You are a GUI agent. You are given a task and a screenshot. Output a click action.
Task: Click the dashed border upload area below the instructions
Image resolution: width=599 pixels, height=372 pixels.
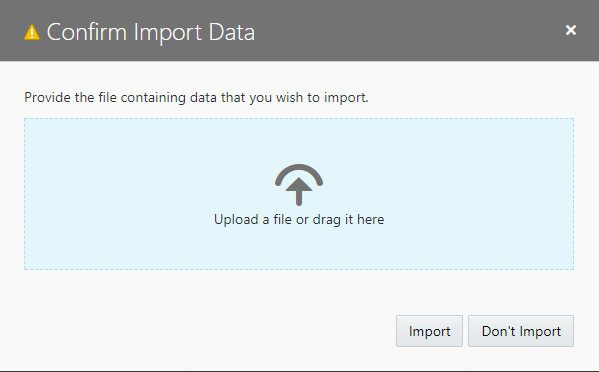pos(299,194)
